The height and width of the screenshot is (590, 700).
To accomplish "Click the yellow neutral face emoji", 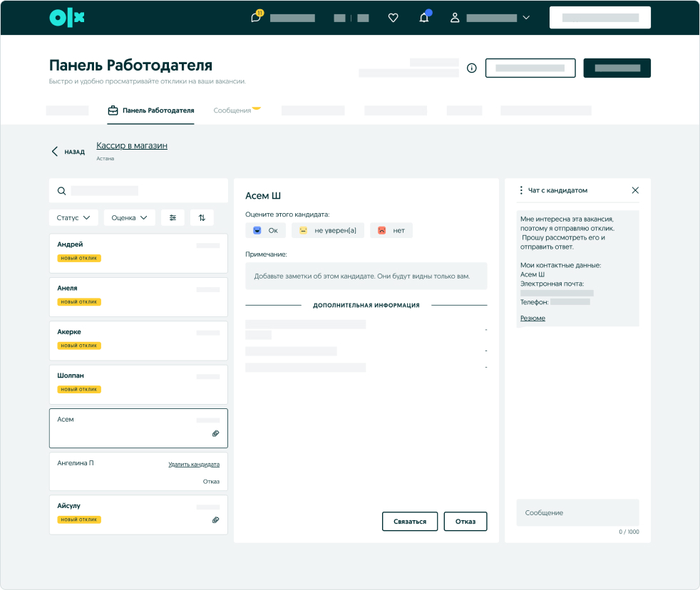I will click(303, 230).
